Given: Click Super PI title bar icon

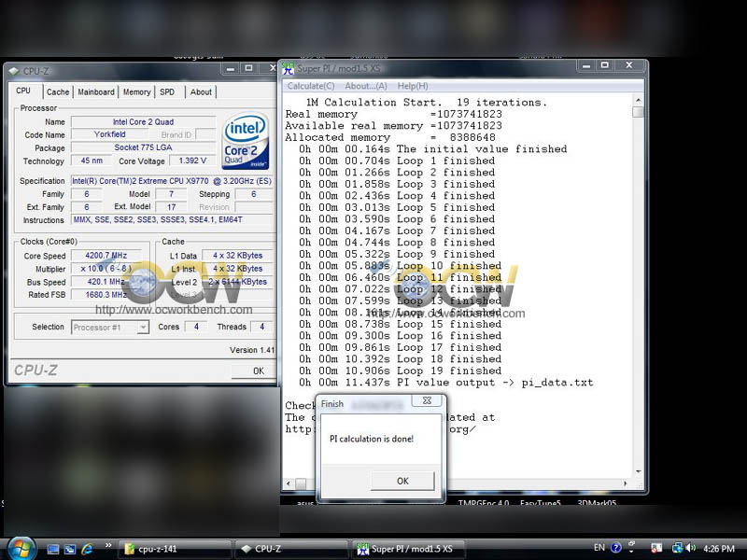Looking at the screenshot, I should click(288, 68).
